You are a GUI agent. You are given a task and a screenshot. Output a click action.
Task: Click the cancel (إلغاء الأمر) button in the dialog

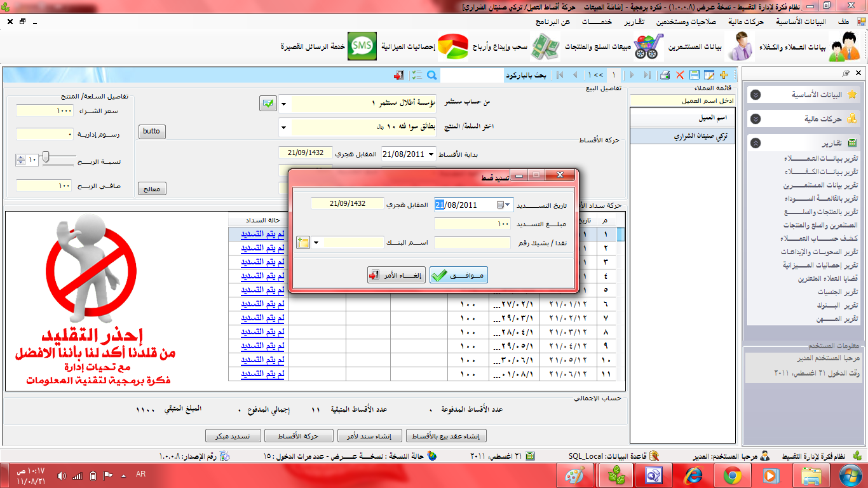pyautogui.click(x=397, y=275)
